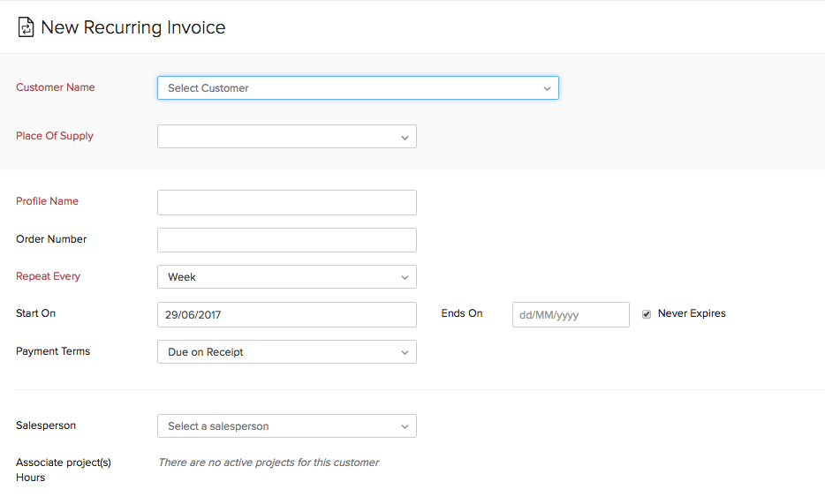Click the Place Of Supply label

[55, 136]
